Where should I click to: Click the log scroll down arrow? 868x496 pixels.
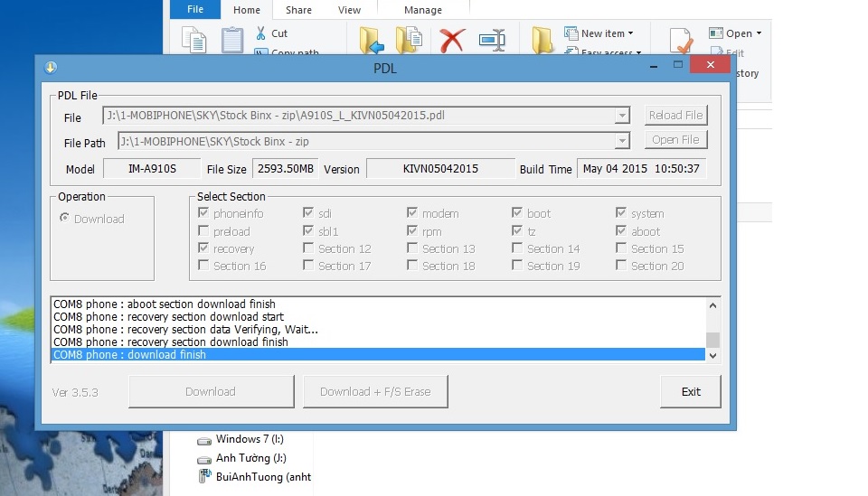click(713, 356)
